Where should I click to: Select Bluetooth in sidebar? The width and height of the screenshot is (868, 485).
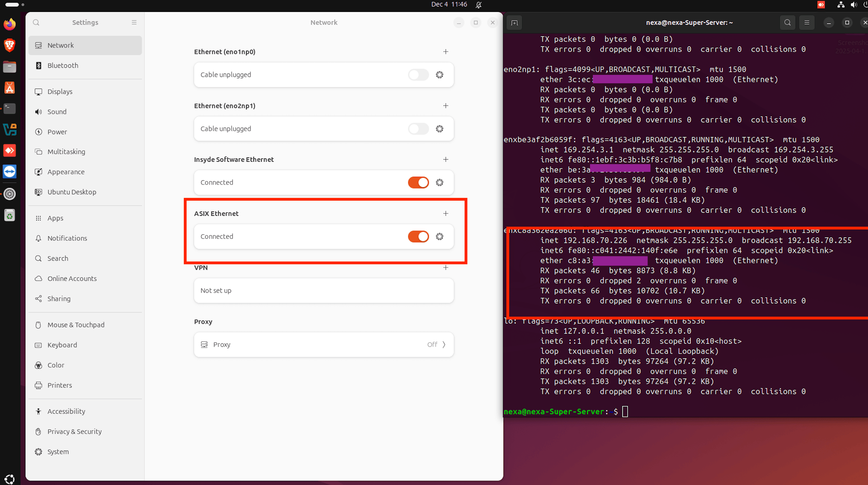click(x=63, y=65)
